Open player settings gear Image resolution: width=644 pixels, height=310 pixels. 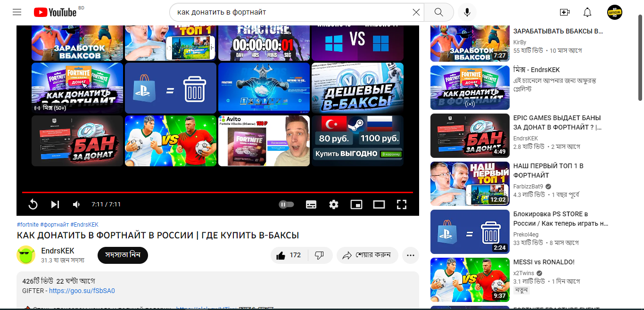coord(334,204)
